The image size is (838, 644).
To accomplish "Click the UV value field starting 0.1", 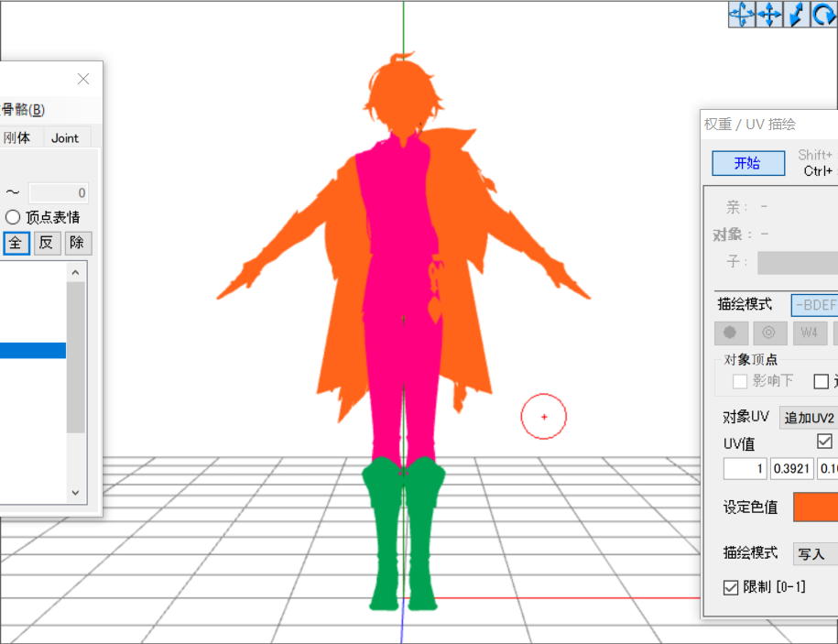I will click(828, 469).
